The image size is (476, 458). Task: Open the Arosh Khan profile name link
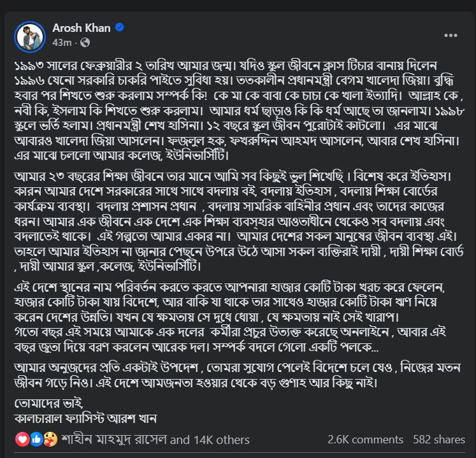(82, 28)
